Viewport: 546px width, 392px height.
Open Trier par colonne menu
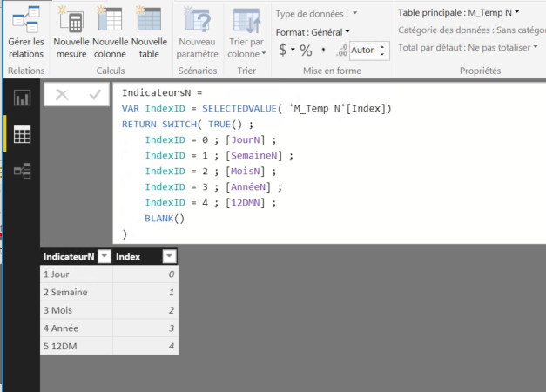click(246, 32)
